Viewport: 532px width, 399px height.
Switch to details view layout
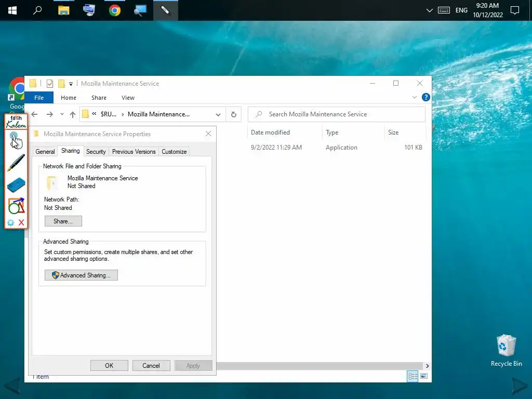point(413,376)
